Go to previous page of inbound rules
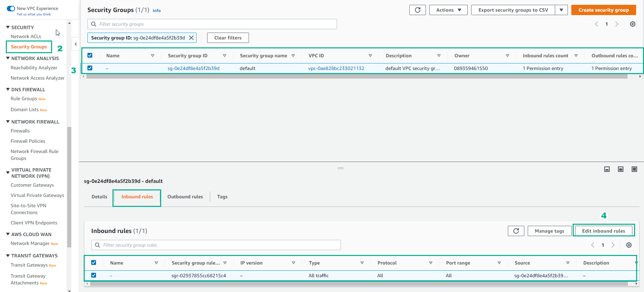The image size is (644, 292). click(593, 245)
